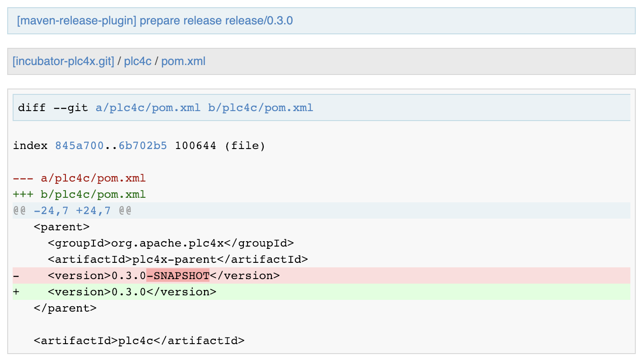The height and width of the screenshot is (364, 643).
Task: Click the '100644 (file)' mode text
Action: [220, 145]
